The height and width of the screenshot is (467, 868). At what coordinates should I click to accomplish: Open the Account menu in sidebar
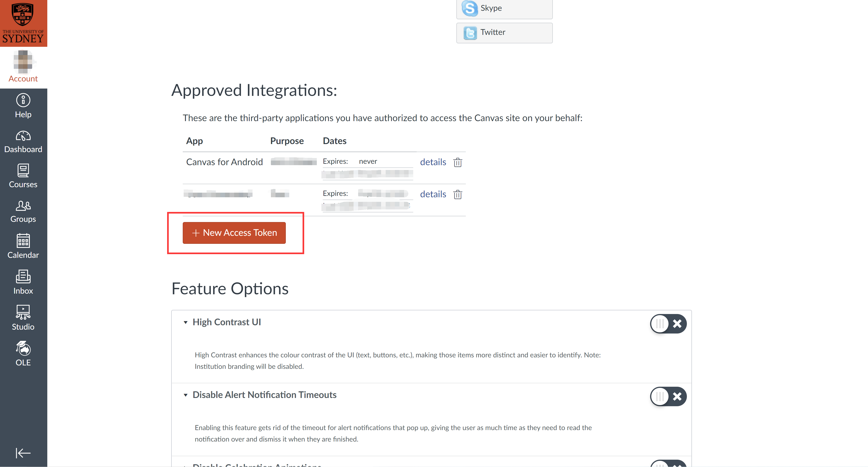(23, 67)
